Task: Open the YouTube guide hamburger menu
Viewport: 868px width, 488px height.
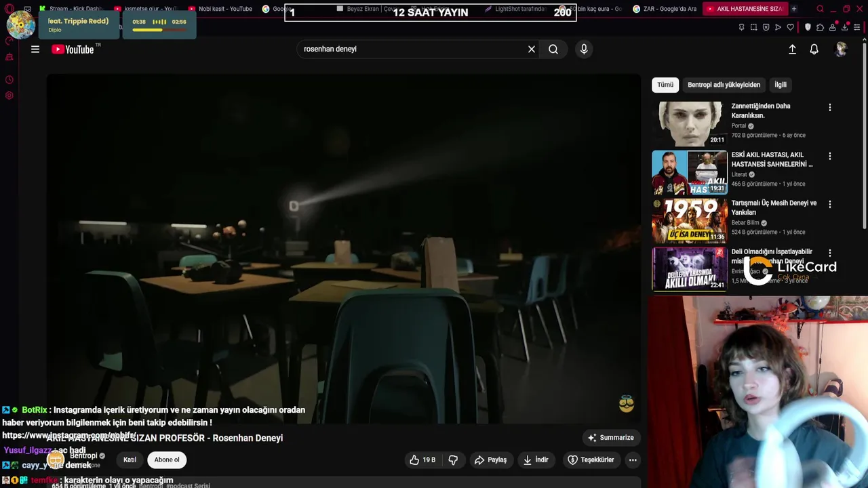Action: [x=35, y=49]
